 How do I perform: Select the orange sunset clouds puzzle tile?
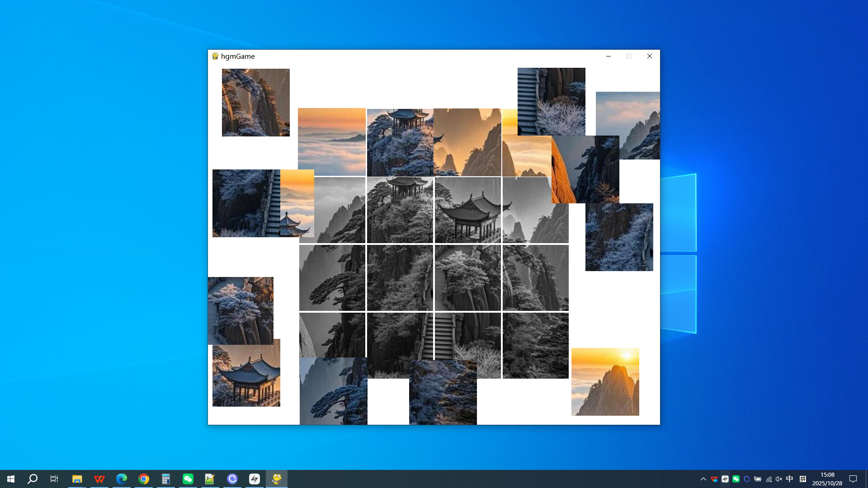click(332, 142)
